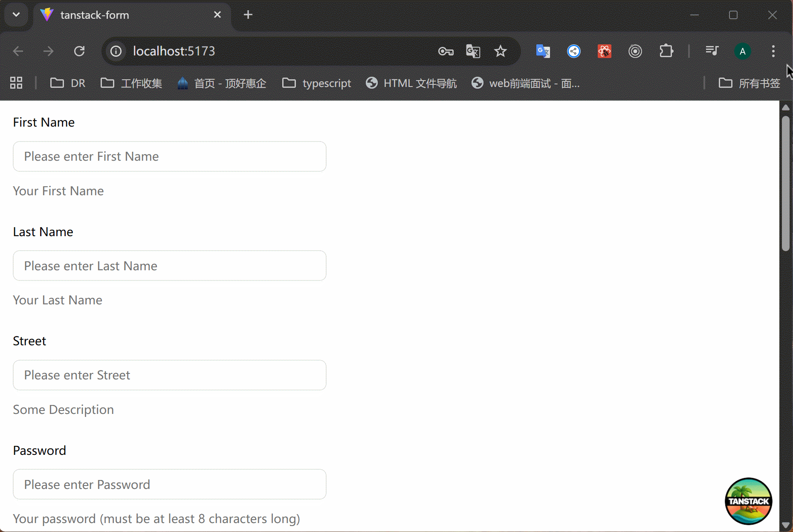Open the HTML 文件导航 bookmark
The width and height of the screenshot is (793, 532).
(x=411, y=83)
